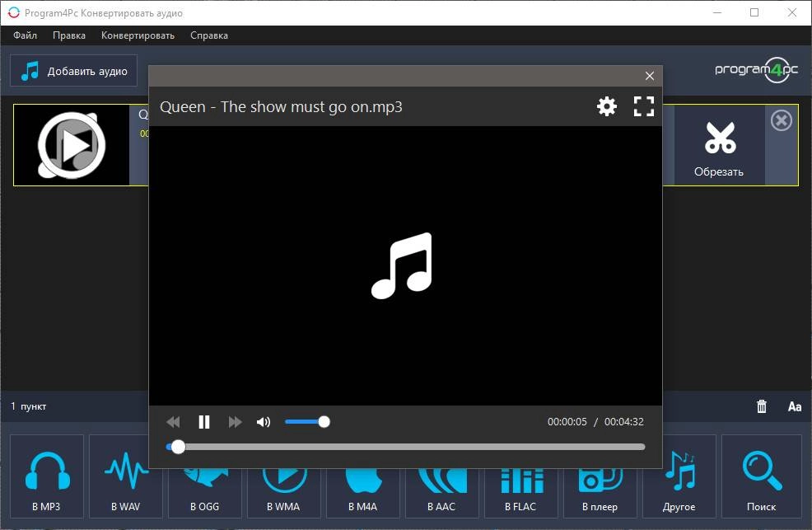Viewport: 812px width, 530px height.
Task: Play the track thumbnail preview
Action: click(x=72, y=145)
